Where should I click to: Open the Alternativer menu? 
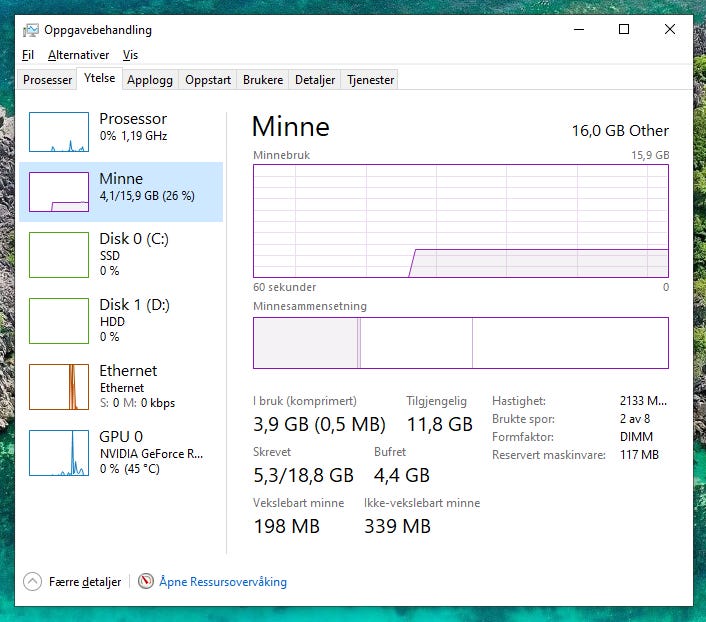coord(78,55)
